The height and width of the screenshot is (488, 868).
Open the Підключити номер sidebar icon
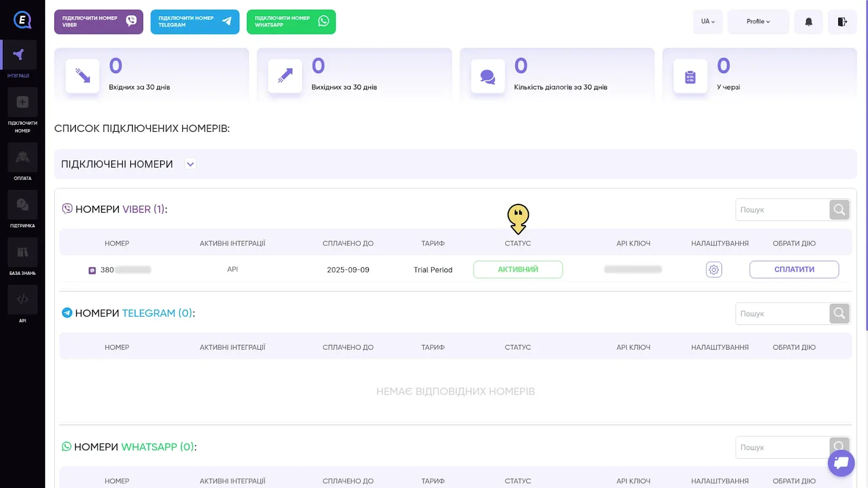(x=22, y=102)
